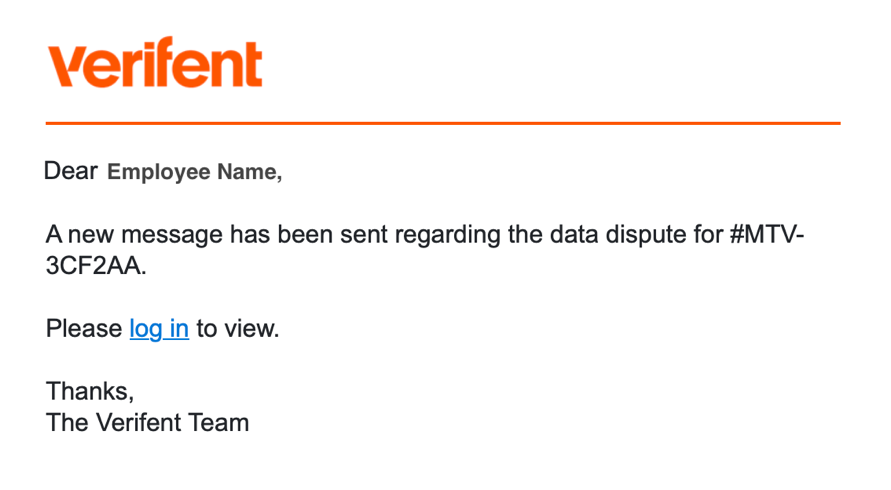
Task: Click the word "Dear" in greeting
Action: tap(71, 171)
